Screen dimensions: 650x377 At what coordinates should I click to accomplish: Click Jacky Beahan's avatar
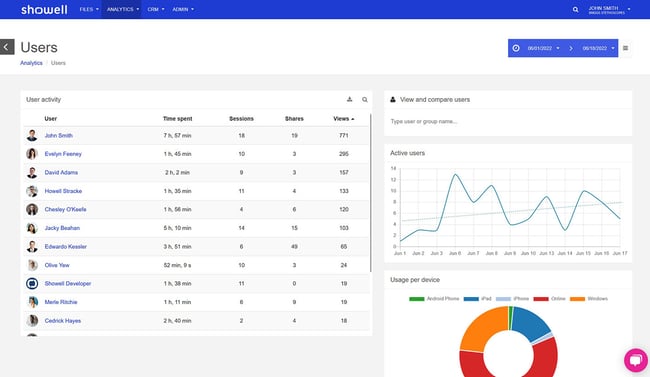tap(32, 228)
